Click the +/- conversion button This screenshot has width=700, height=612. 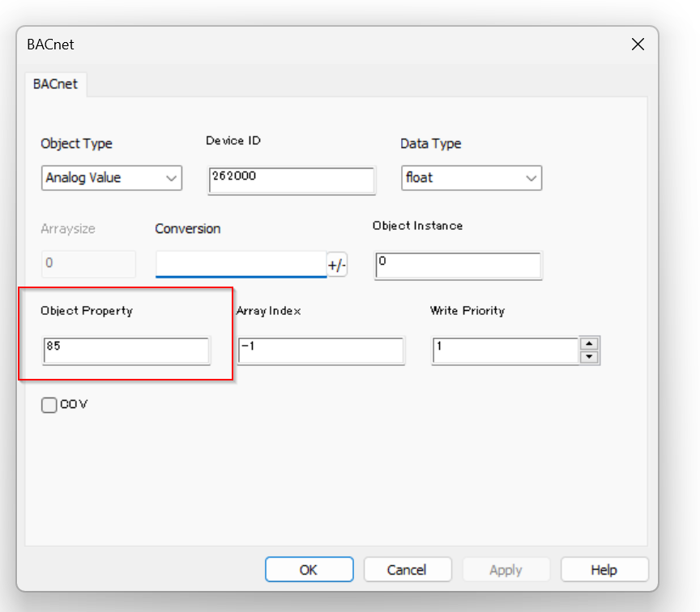click(x=337, y=265)
